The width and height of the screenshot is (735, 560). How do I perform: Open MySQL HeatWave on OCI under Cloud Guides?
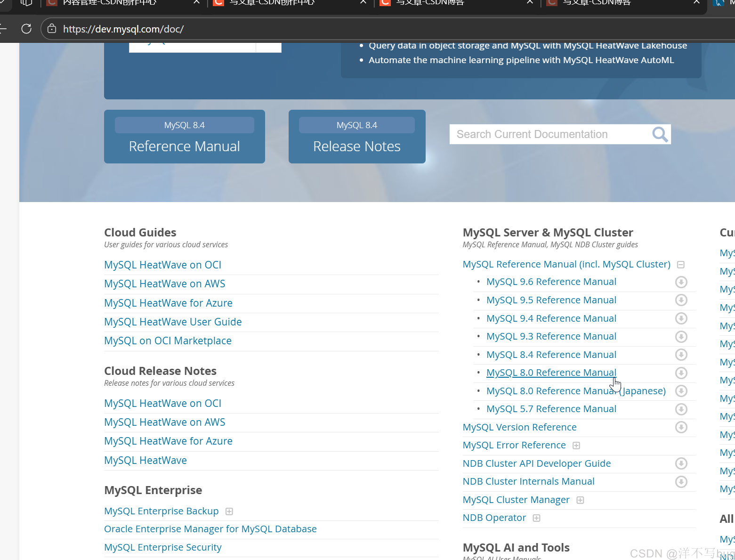(162, 265)
